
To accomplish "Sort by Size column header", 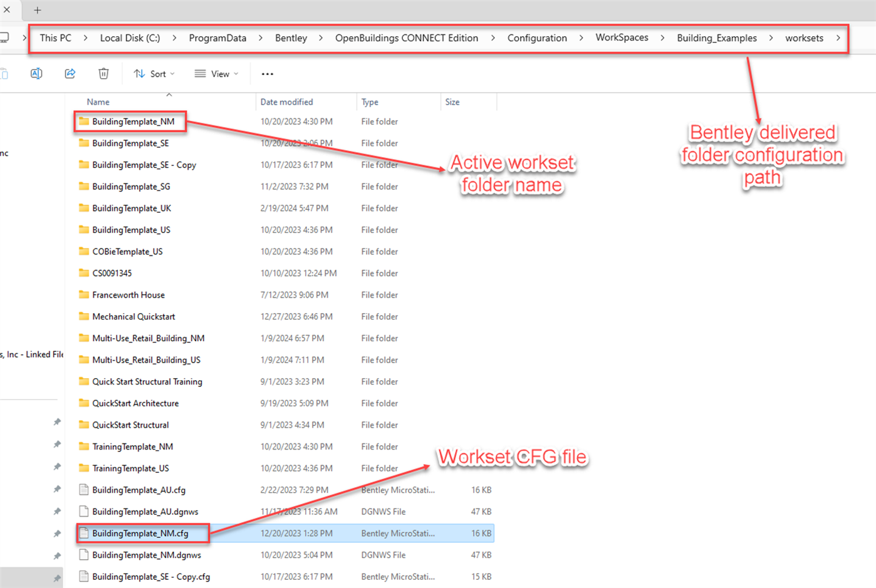I will [452, 102].
